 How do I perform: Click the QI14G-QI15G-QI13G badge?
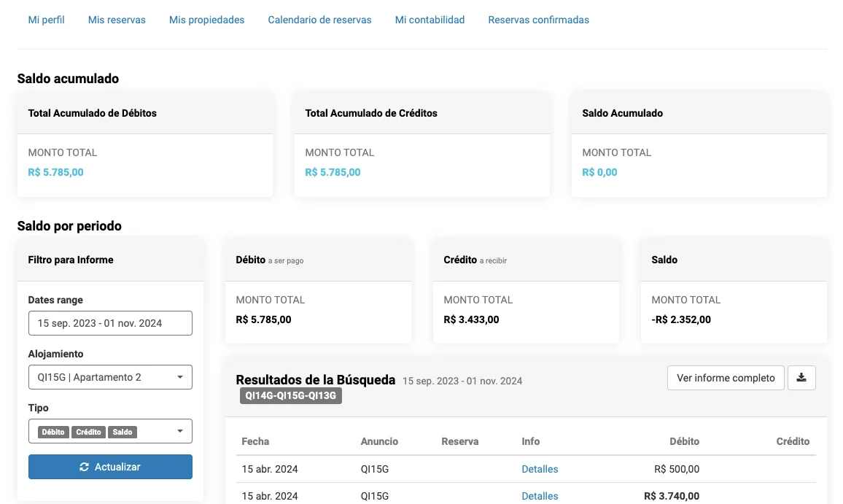point(291,395)
